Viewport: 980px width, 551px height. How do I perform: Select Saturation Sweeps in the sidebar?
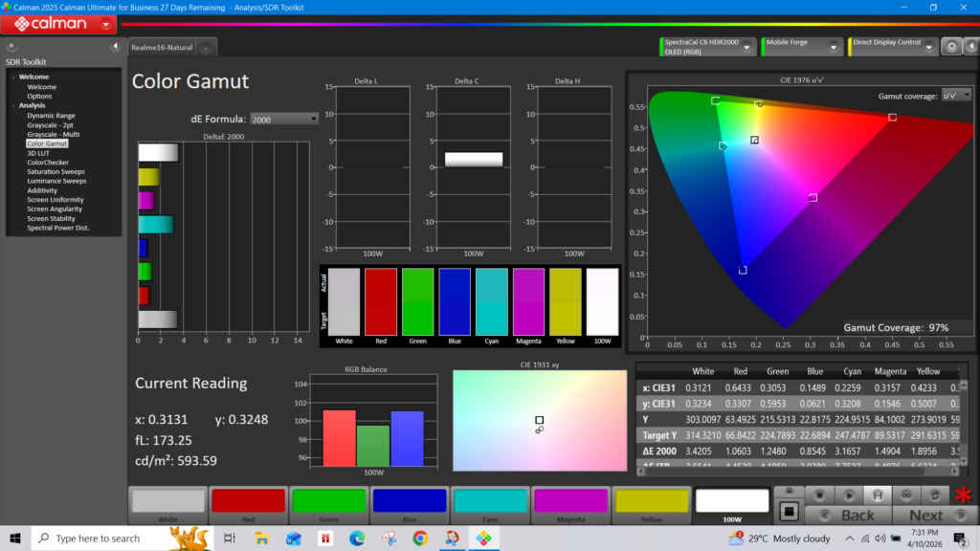click(55, 171)
